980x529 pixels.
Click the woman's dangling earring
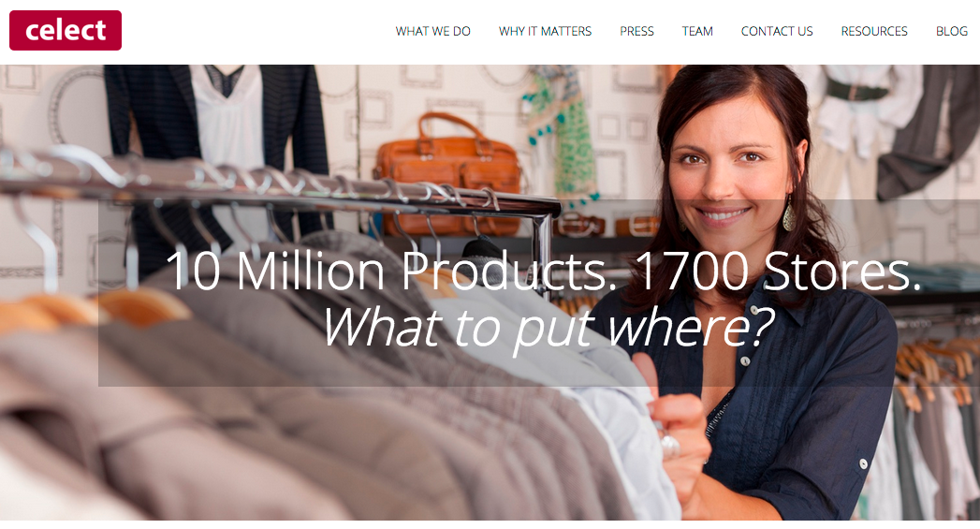coord(789,214)
